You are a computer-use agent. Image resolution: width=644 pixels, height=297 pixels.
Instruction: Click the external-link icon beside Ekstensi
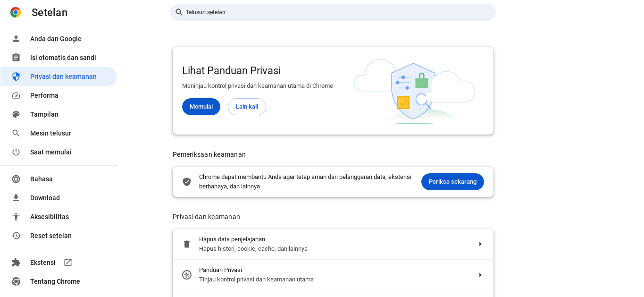click(68, 263)
